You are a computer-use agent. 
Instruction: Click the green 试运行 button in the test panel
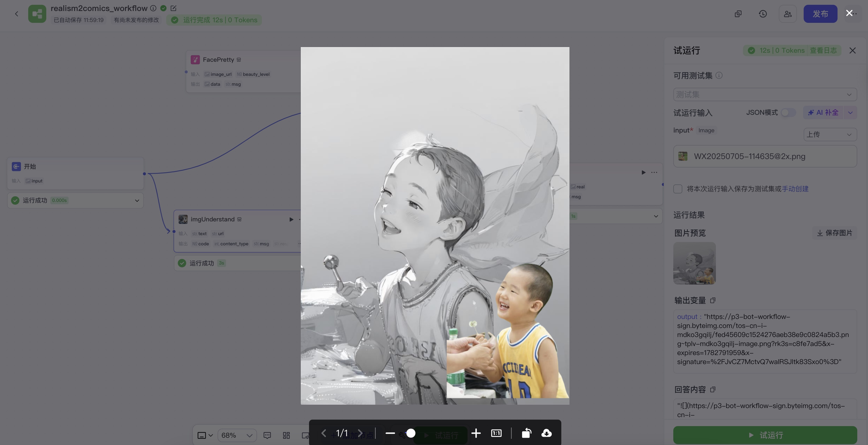(765, 435)
